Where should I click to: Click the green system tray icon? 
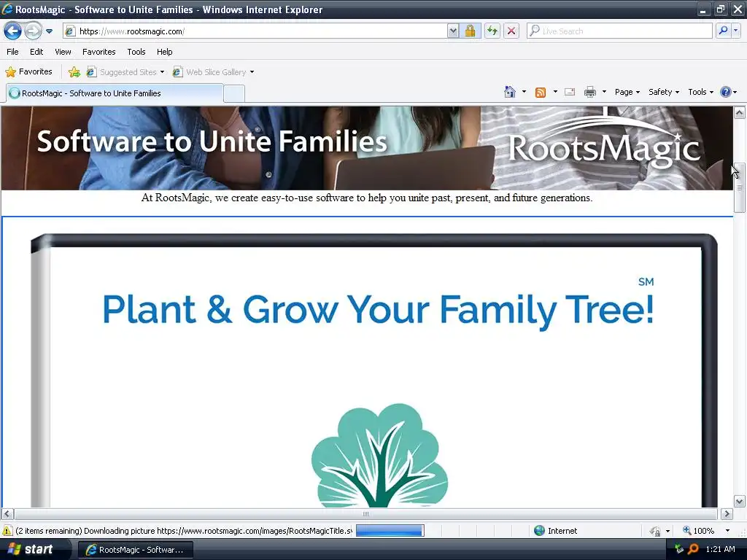pos(679,549)
